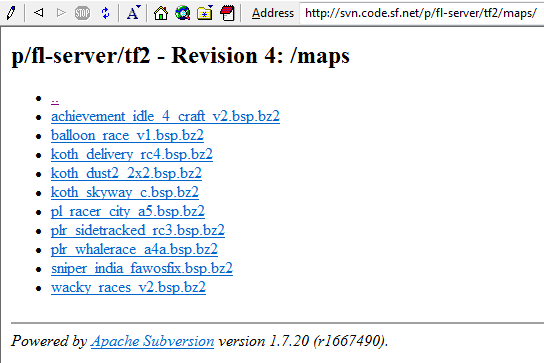Open the pl_racer_city_a5.bsp.bz2 link

[128, 211]
